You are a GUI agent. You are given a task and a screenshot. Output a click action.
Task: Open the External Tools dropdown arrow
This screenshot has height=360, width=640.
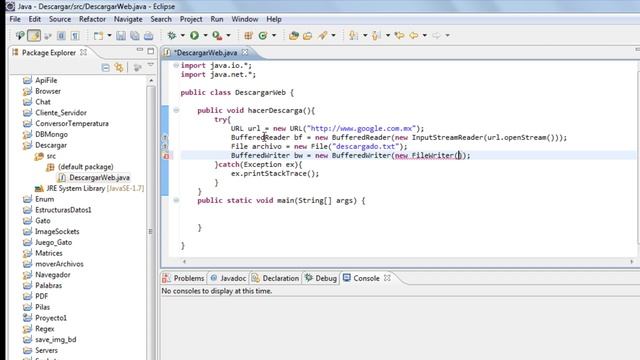[228, 36]
